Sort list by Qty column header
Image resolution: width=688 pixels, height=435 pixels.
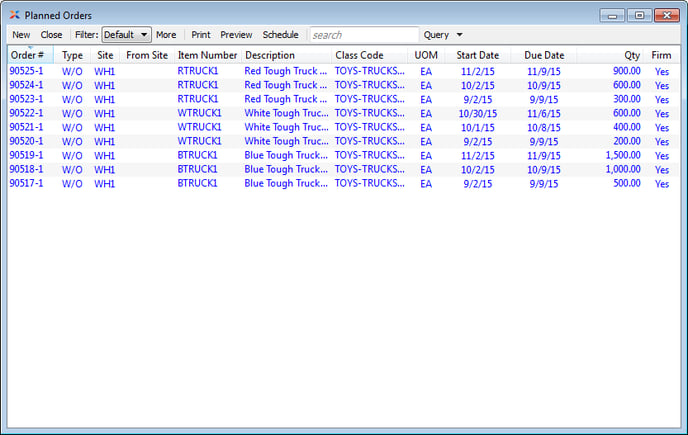[631, 55]
